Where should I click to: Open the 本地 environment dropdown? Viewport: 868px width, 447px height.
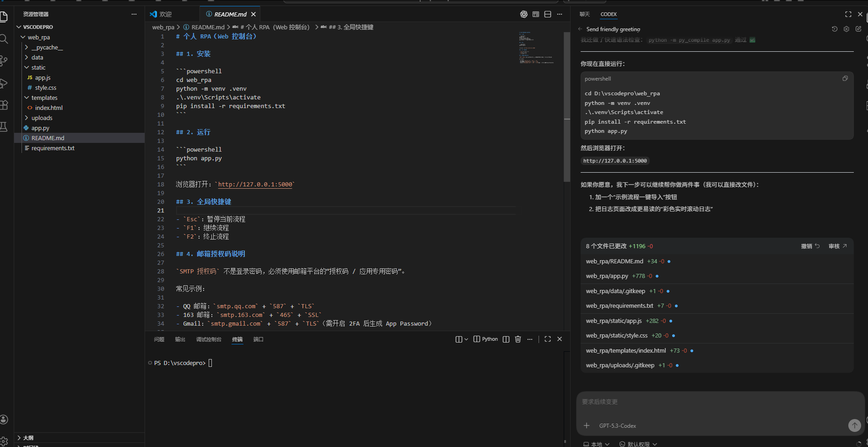pyautogui.click(x=596, y=444)
